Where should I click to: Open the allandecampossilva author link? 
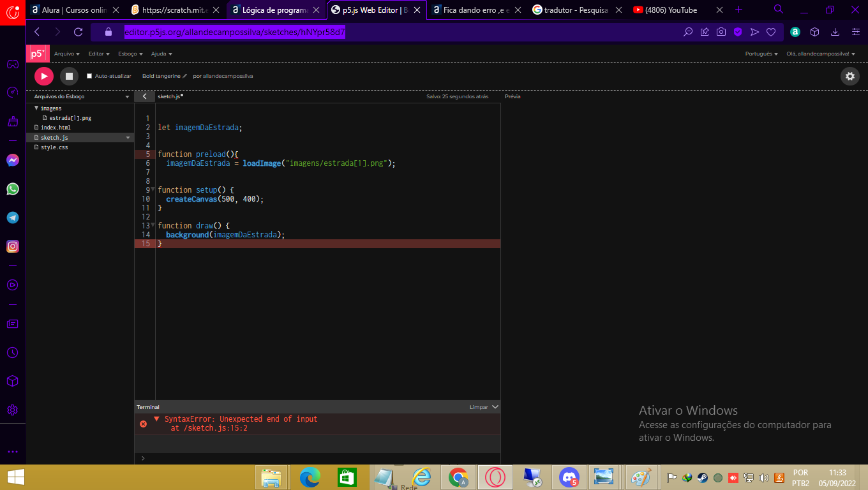228,76
